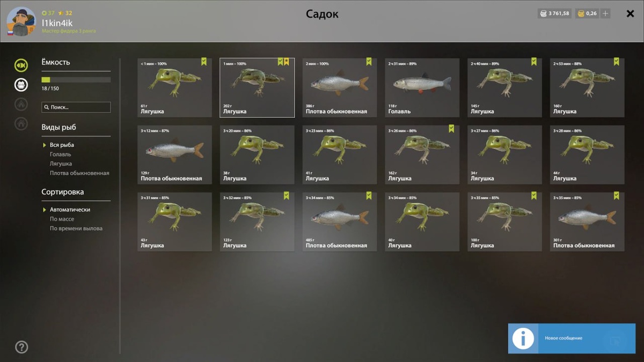Select the dimmed house icon in sidebar
This screenshot has width=644, height=362.
(21, 123)
